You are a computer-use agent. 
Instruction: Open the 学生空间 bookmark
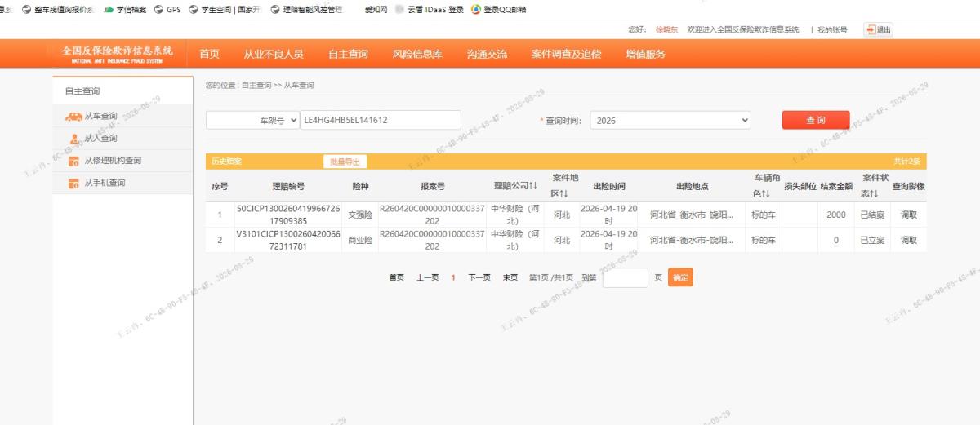[x=225, y=10]
